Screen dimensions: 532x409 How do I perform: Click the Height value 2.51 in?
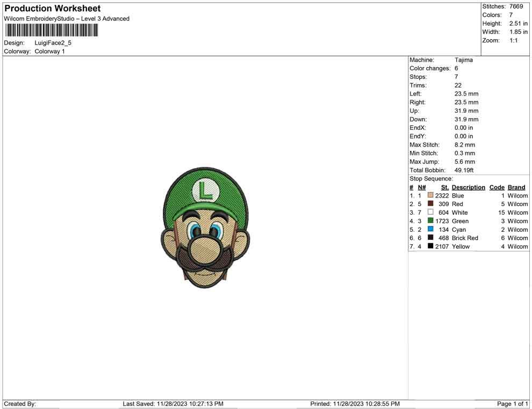[518, 24]
